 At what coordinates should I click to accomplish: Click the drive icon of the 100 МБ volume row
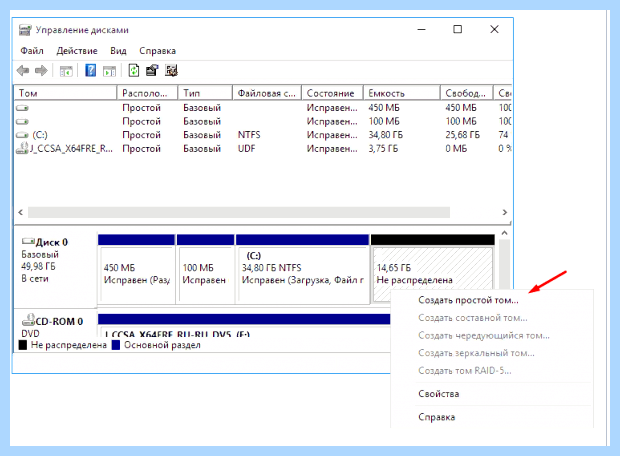22,121
